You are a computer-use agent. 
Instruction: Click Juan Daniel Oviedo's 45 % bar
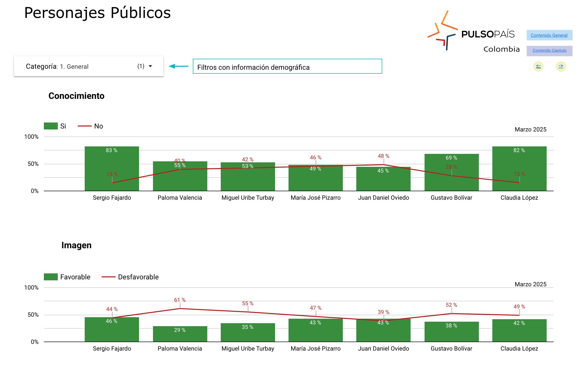(x=383, y=181)
